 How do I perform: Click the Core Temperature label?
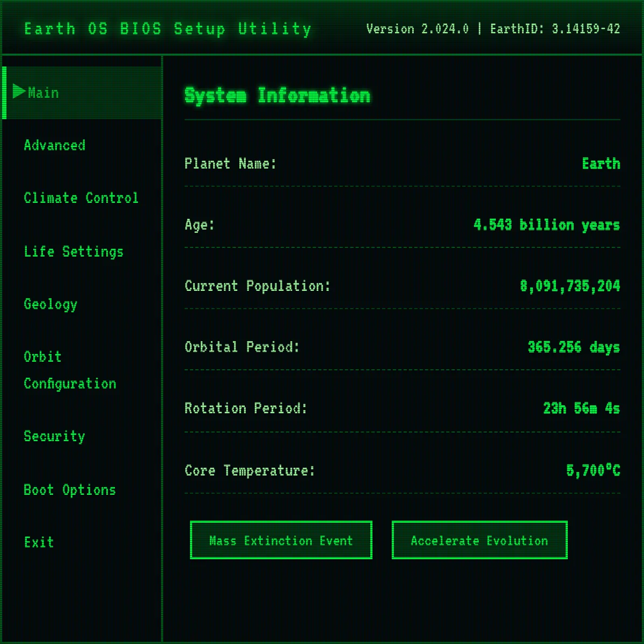pyautogui.click(x=250, y=471)
